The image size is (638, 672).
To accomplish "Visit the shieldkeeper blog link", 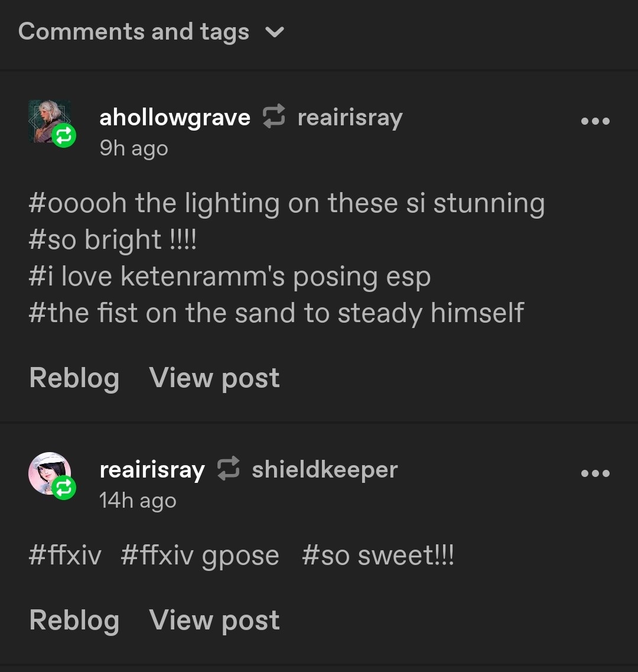I will point(324,470).
